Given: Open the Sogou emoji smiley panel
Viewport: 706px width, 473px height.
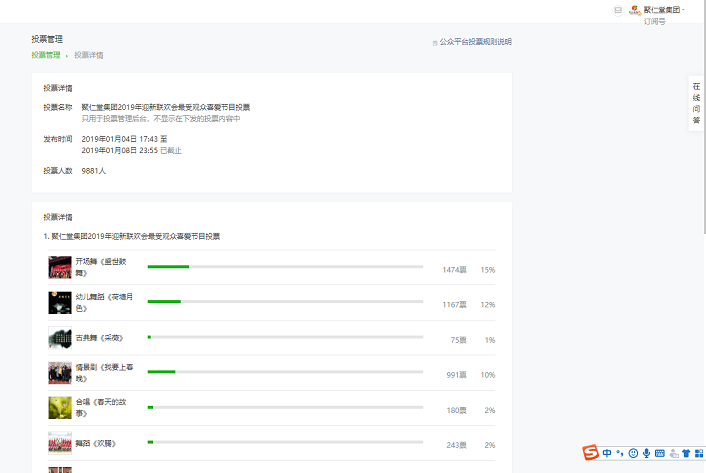Looking at the screenshot, I should click(x=633, y=453).
